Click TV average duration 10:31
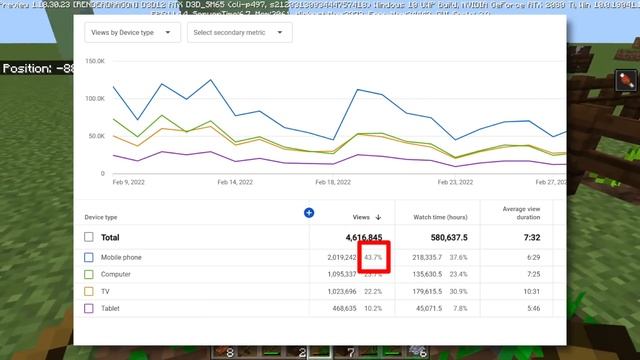The width and height of the screenshot is (640, 360). coord(533,291)
